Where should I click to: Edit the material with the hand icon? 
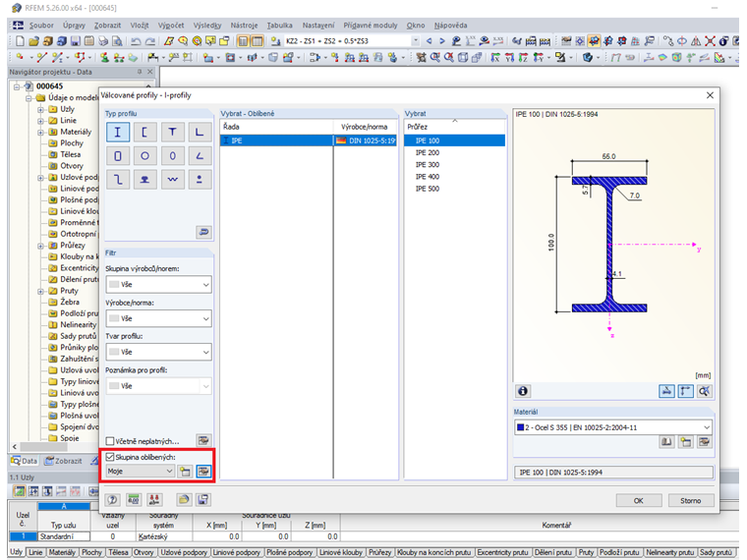click(x=704, y=442)
